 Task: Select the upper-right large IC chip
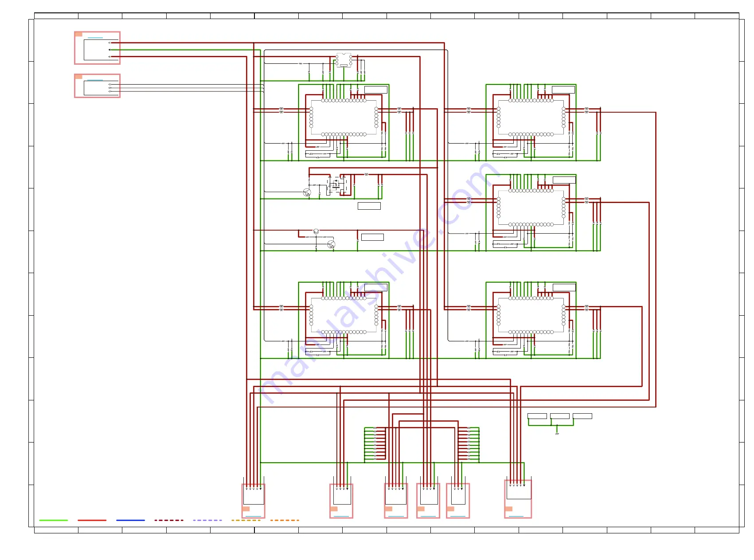531,117
